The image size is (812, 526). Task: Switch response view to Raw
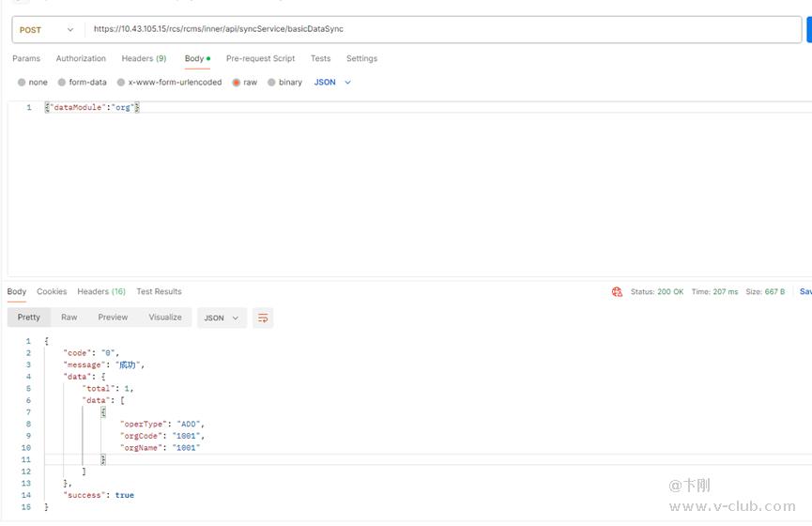[69, 317]
